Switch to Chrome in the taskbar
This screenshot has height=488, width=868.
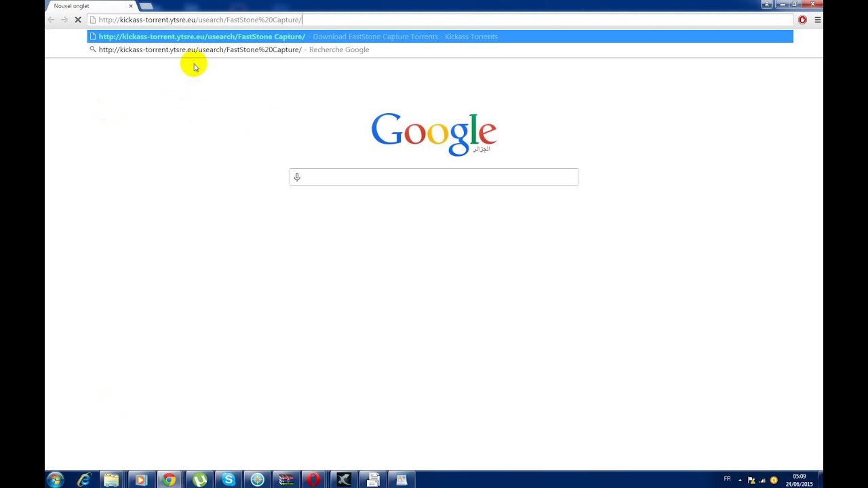coord(170,480)
